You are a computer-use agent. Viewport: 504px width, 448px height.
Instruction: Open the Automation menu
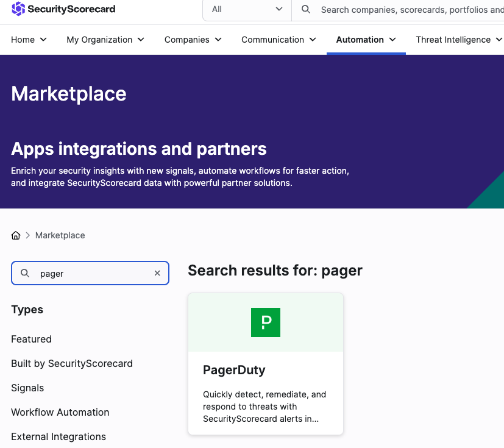point(366,40)
